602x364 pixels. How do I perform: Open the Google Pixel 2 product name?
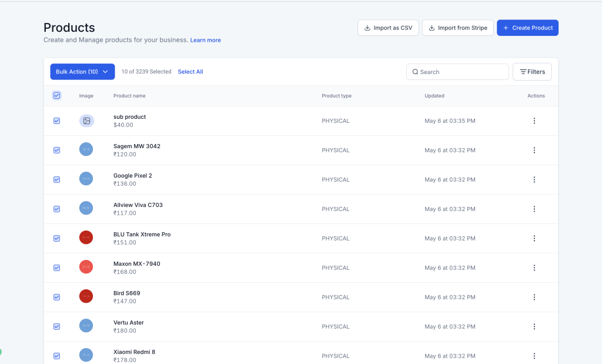click(x=133, y=175)
